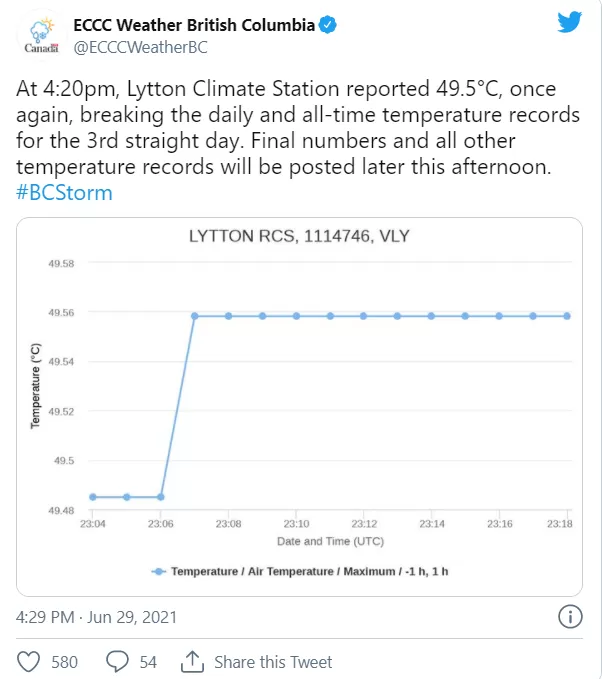Click the 54 replies count
The width and height of the screenshot is (602, 679).
click(148, 662)
